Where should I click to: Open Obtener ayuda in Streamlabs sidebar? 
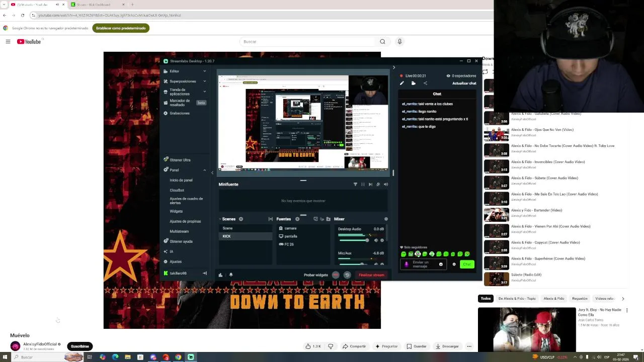point(181,241)
